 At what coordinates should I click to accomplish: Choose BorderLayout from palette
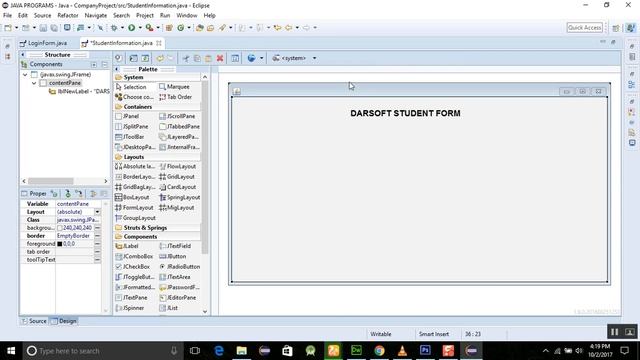(135, 177)
